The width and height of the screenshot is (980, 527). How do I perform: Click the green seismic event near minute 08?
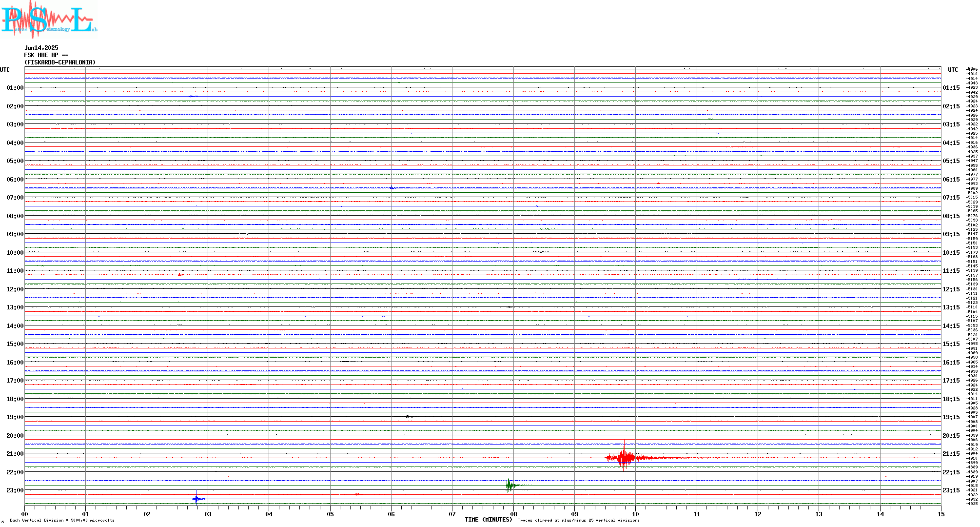coord(510,485)
